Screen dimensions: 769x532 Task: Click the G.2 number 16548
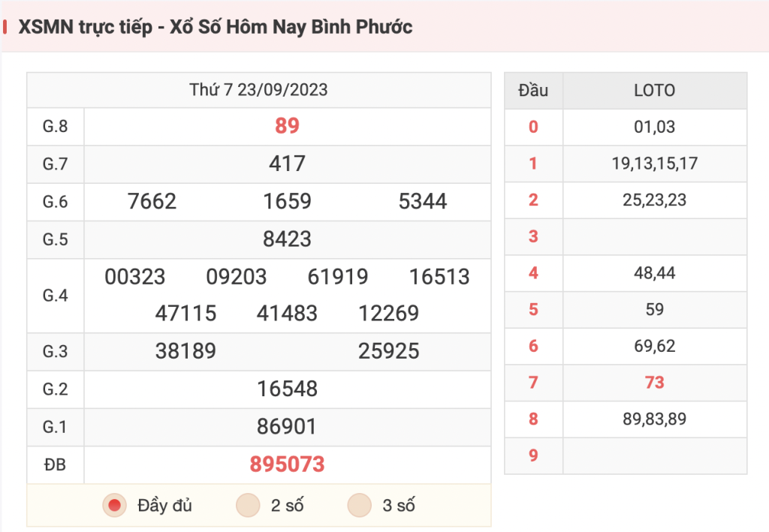288,389
